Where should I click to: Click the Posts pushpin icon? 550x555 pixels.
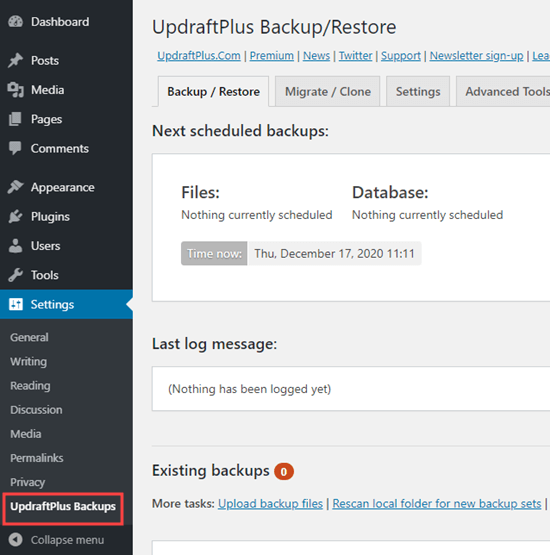coord(15,60)
